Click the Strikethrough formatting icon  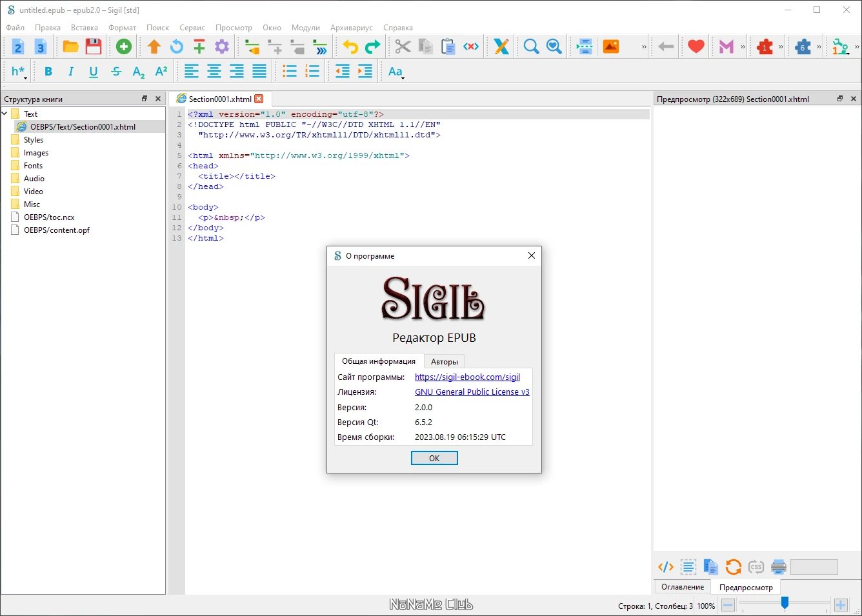[x=116, y=72]
